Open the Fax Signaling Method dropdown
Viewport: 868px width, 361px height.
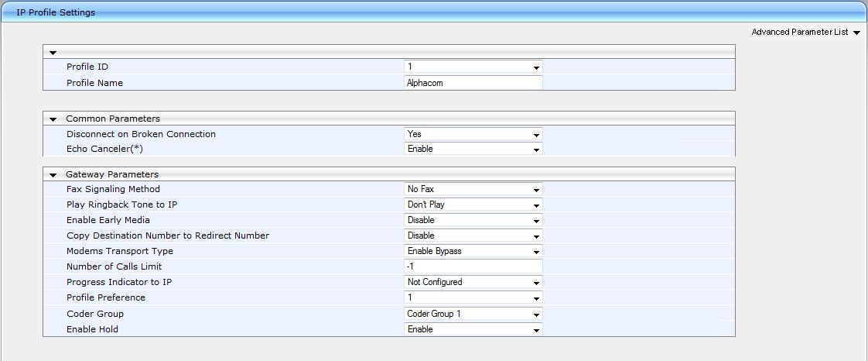473,189
